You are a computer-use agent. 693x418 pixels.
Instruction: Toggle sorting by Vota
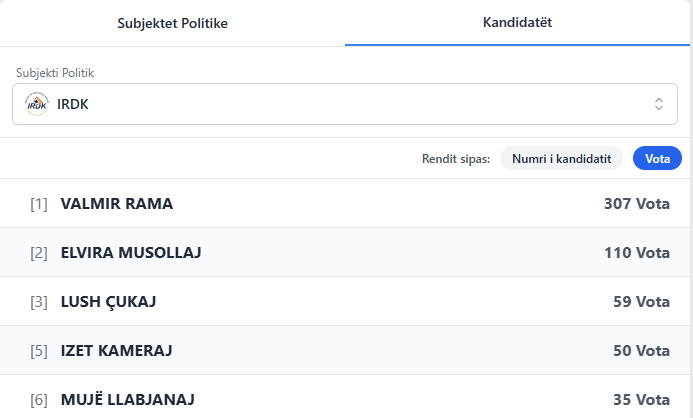(657, 158)
